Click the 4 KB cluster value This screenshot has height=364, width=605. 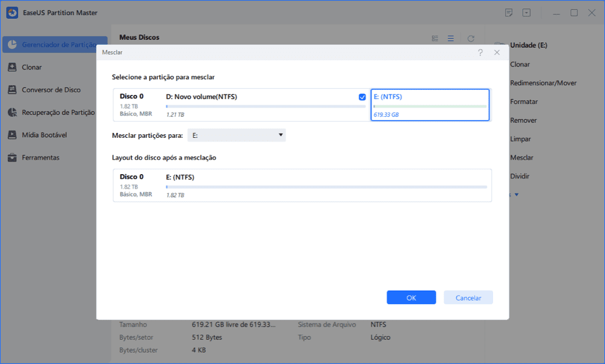(198, 350)
